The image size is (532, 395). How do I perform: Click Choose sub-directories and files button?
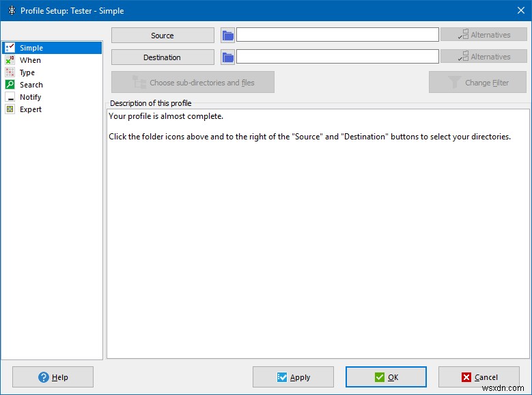[x=193, y=82]
